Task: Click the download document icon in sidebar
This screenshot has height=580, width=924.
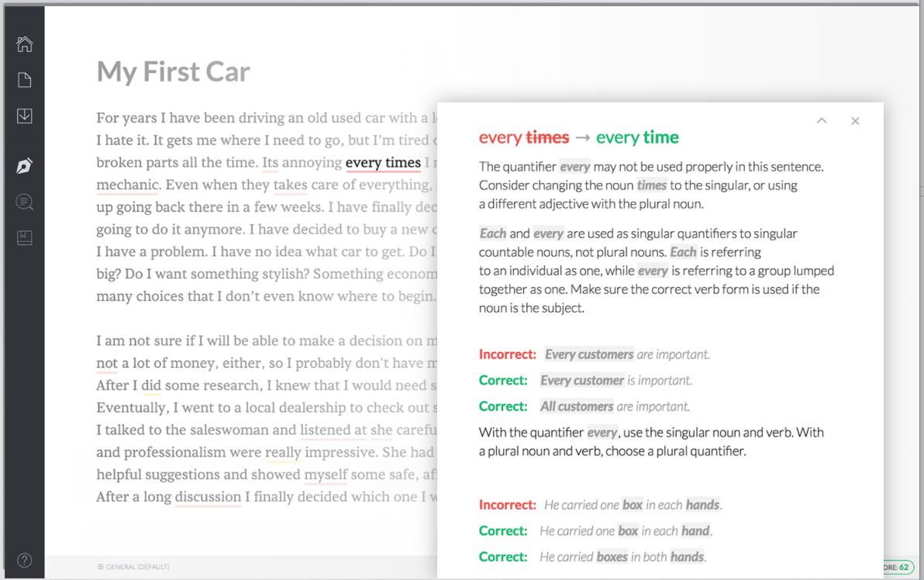Action: [24, 116]
